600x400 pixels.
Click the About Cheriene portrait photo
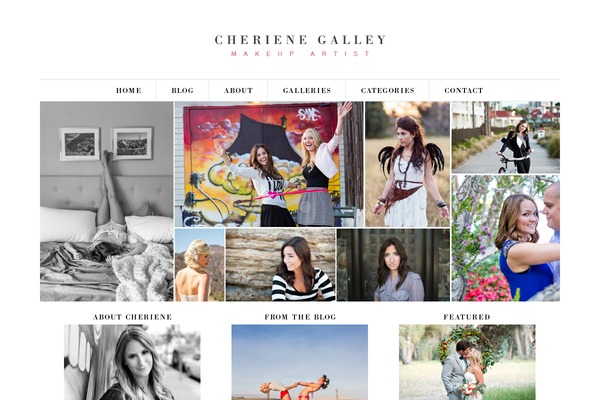click(x=132, y=362)
